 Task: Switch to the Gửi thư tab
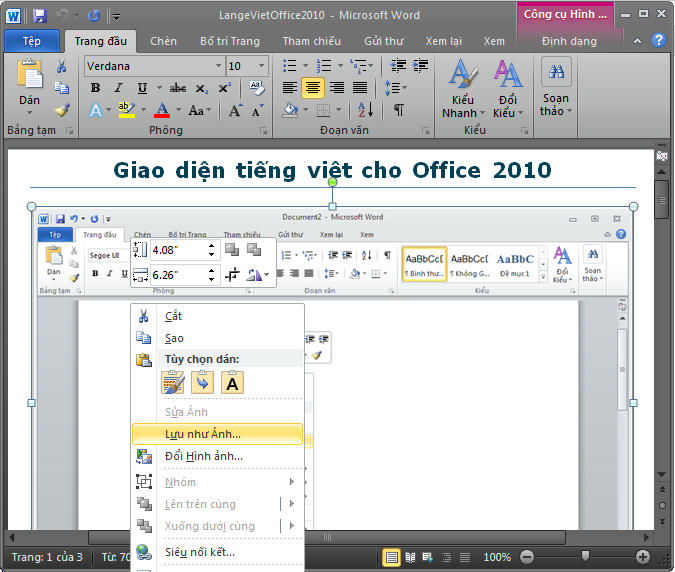tap(384, 41)
